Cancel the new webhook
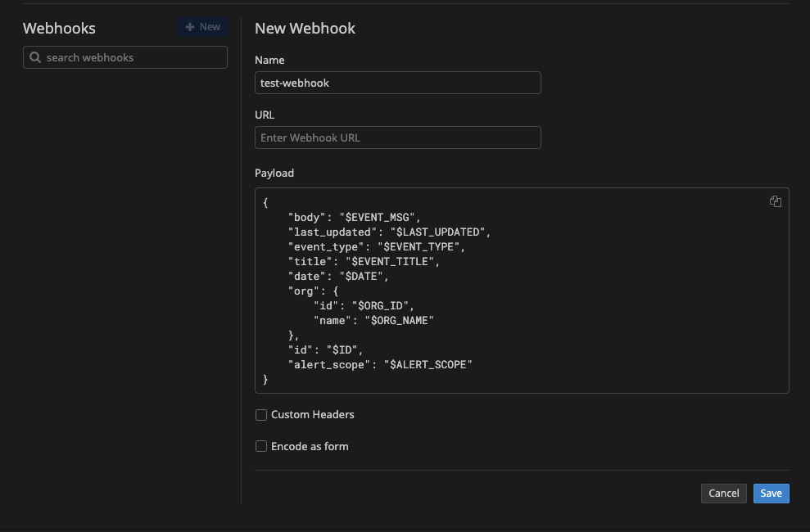810x532 pixels. tap(723, 494)
